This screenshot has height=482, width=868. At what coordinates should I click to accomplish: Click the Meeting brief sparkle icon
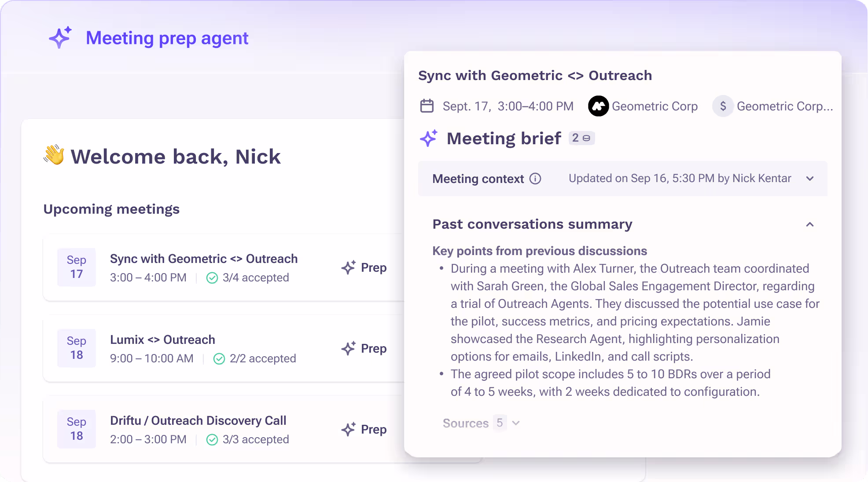(x=429, y=138)
